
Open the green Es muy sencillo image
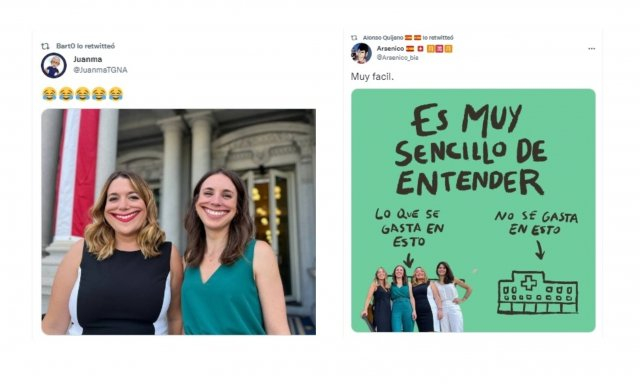coord(473,210)
